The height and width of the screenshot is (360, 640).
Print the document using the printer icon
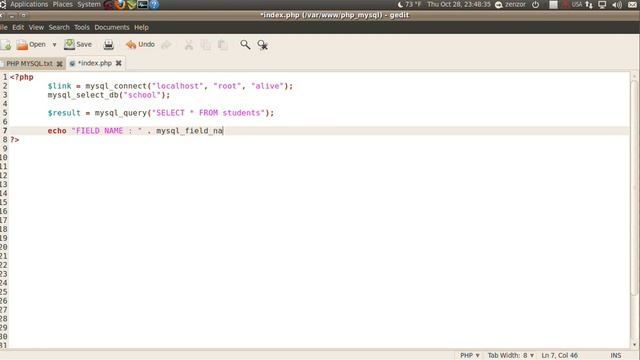(109, 44)
